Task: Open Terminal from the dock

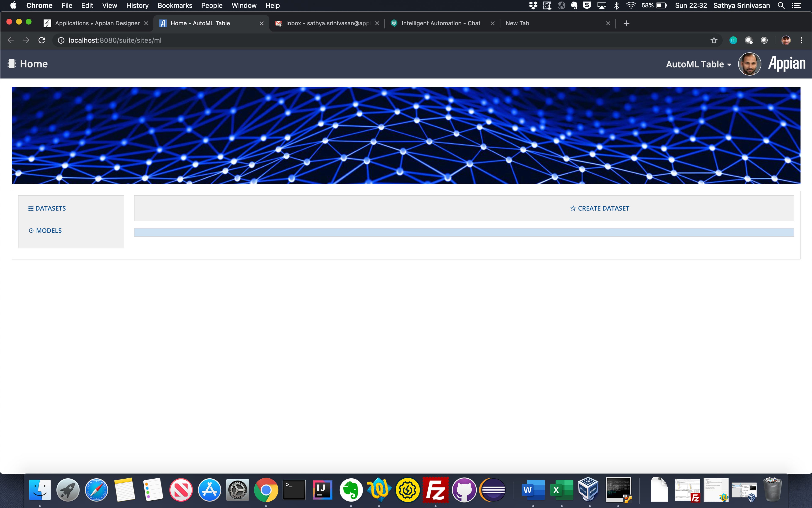Action: pos(294,490)
